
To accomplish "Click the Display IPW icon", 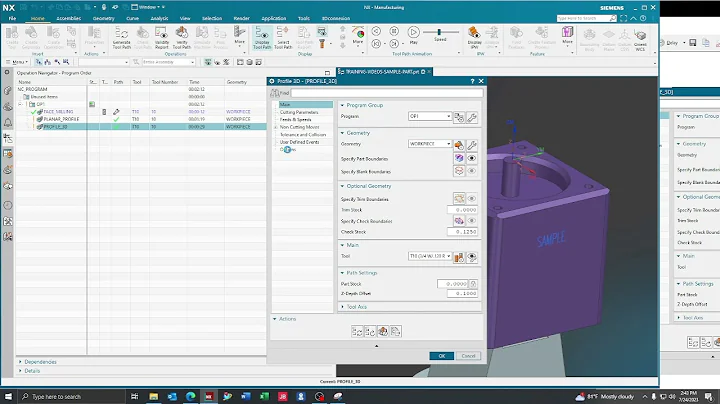I will pyautogui.click(x=474, y=38).
